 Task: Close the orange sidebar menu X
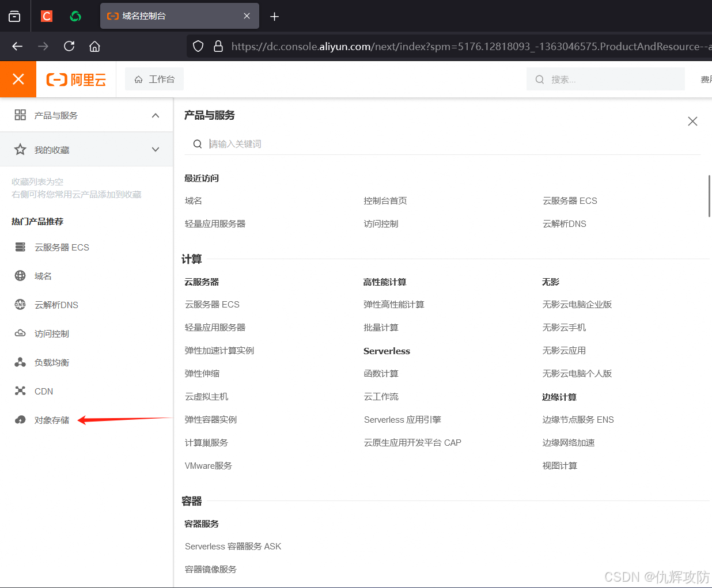tap(18, 79)
